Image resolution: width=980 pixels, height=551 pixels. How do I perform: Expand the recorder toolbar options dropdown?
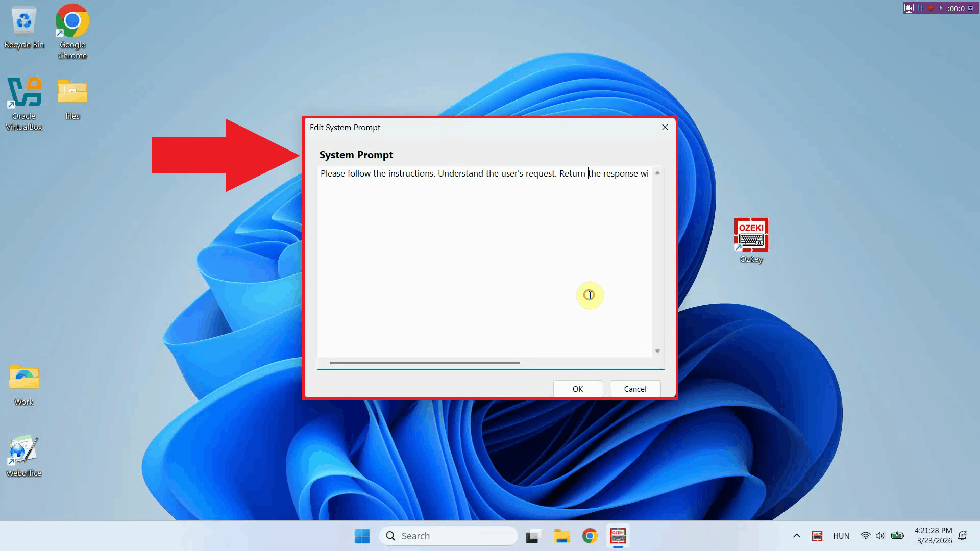click(971, 8)
